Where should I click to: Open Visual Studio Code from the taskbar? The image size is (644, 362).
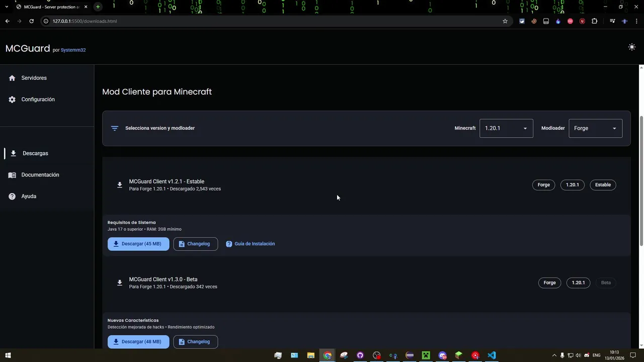[492, 355]
